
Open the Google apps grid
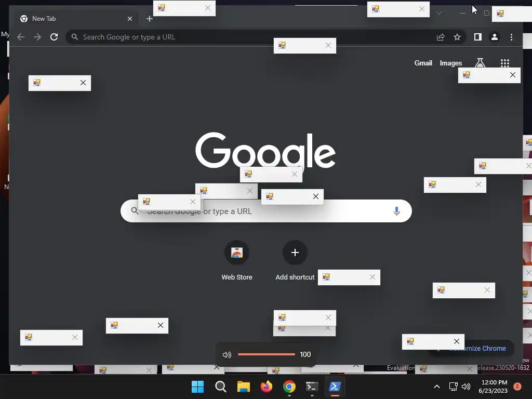505,63
